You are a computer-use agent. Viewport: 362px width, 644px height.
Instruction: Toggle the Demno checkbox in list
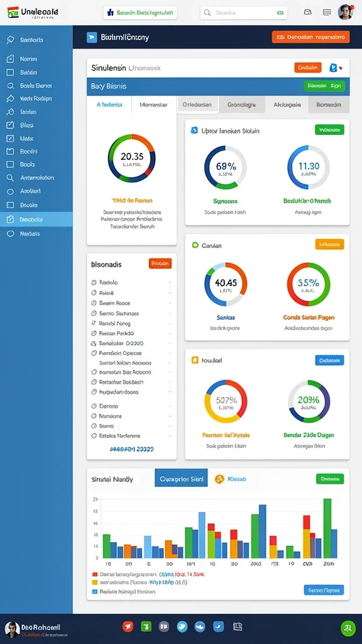pos(94,406)
